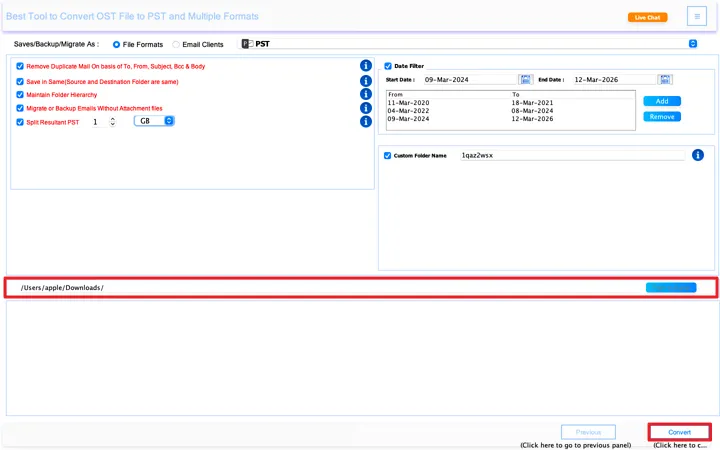This screenshot has height=450, width=720.
Task: Click info icon for Split Resultant PST
Action: [366, 122]
